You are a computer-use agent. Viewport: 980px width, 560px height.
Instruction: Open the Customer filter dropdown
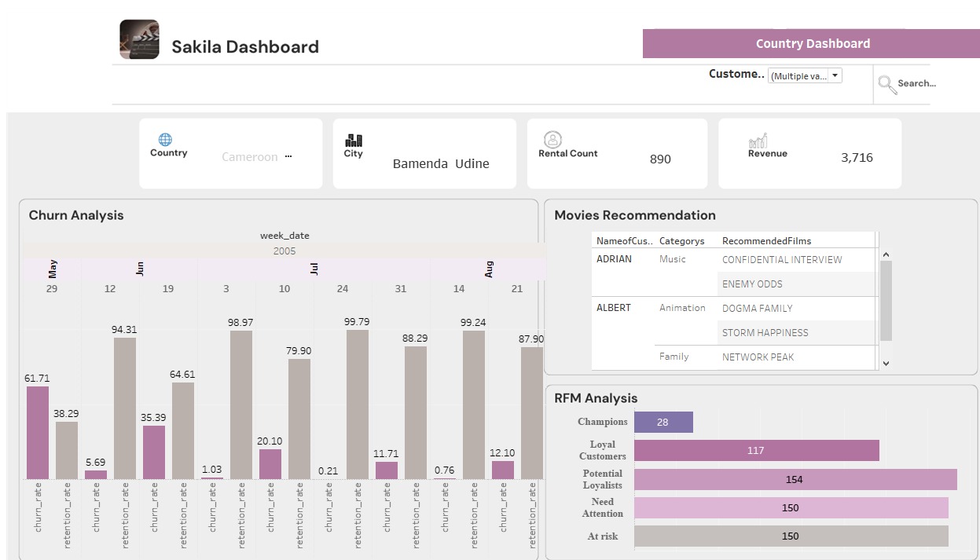tap(805, 76)
